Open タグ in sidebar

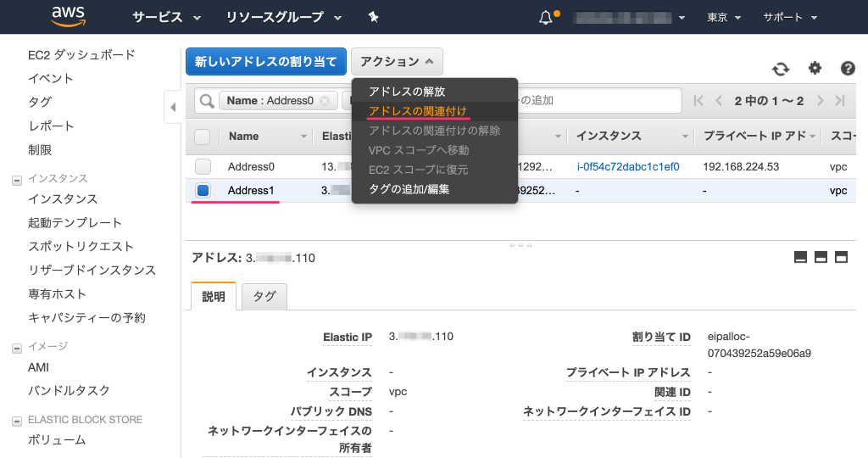point(39,103)
